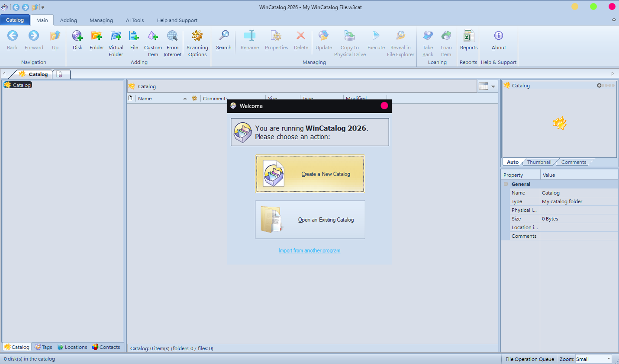This screenshot has height=364, width=619.
Task: Set rating using the dots in preview header
Action: [x=606, y=86]
